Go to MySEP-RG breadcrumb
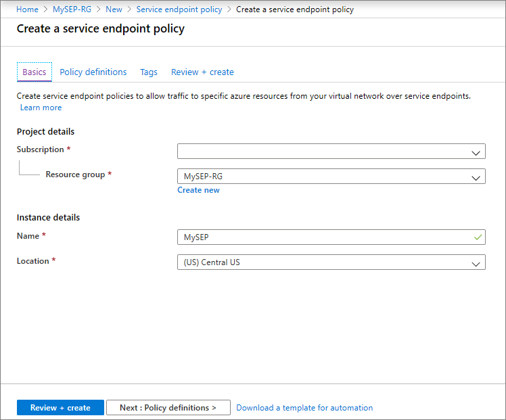This screenshot has height=420, width=506. [x=72, y=9]
